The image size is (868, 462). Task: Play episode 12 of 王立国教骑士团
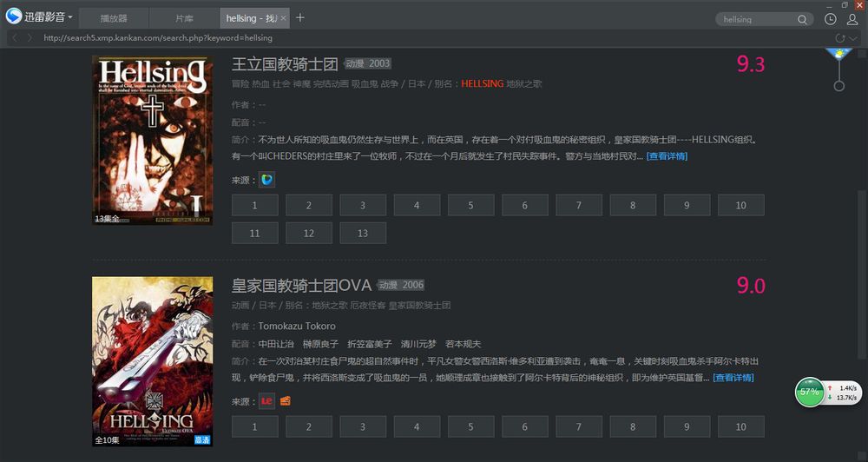(x=309, y=234)
